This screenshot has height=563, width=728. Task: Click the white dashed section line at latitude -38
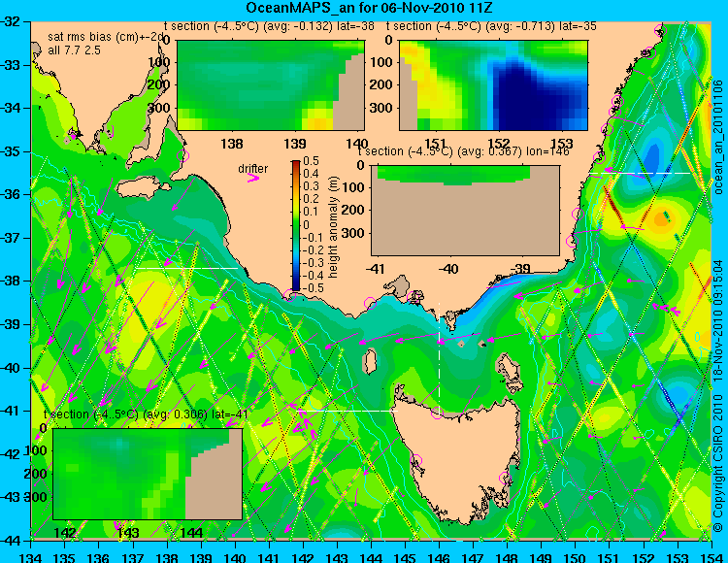186,268
